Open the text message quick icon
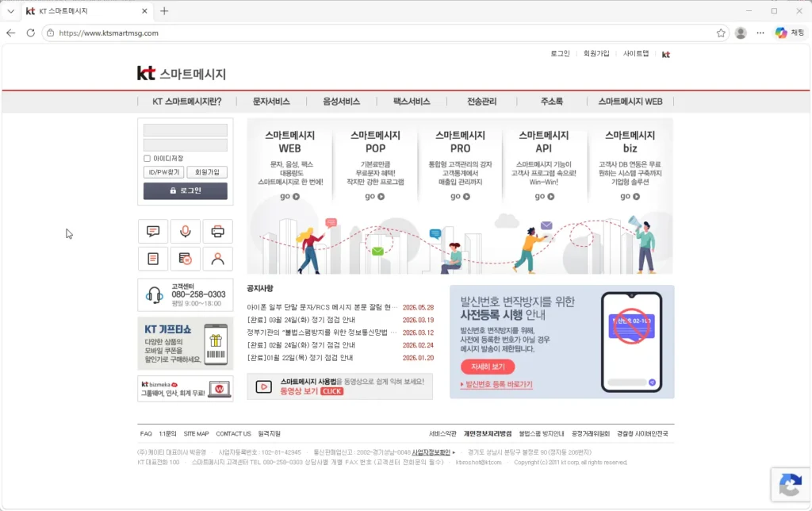 (x=153, y=231)
